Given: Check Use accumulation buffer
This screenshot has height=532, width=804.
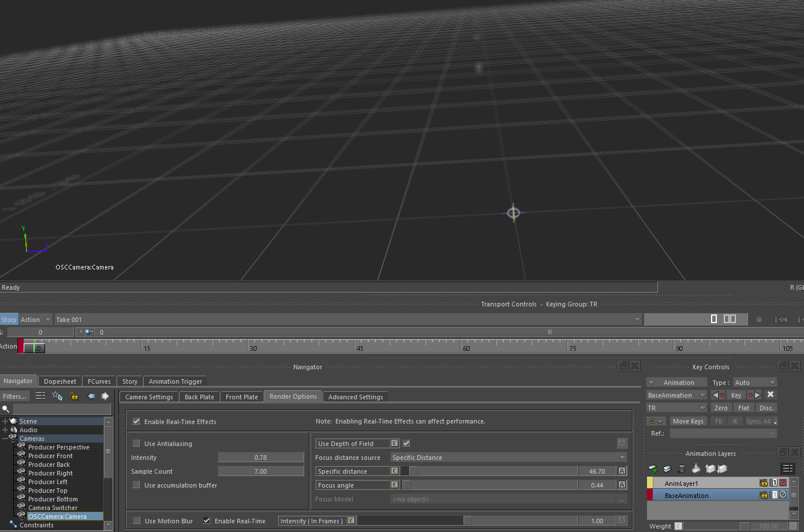Looking at the screenshot, I should click(136, 485).
